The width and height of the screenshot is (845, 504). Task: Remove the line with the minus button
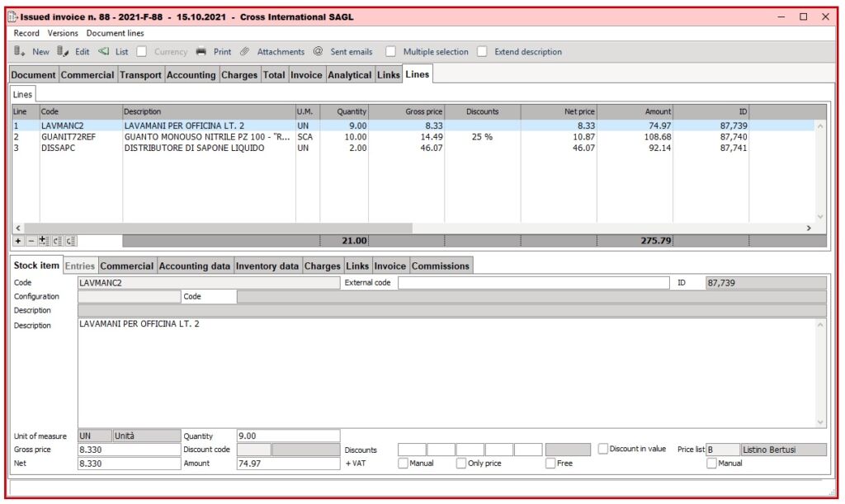click(31, 241)
